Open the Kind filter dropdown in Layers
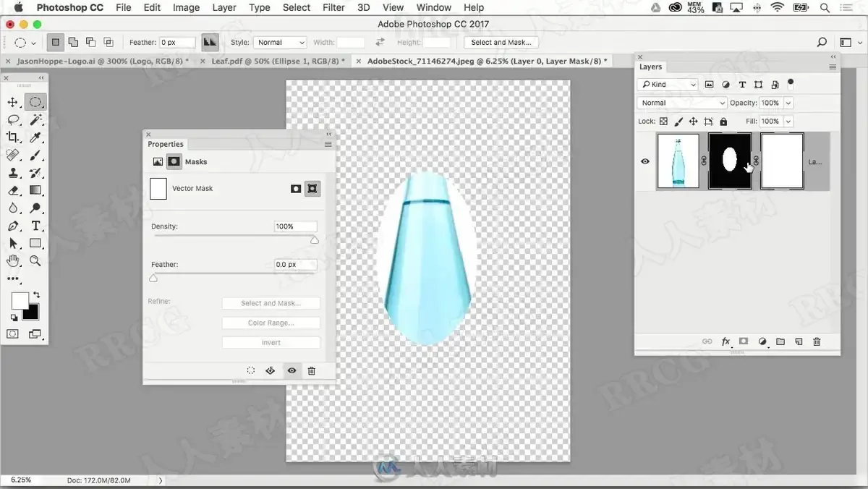Screen dimensions: 868x489 (668, 85)
